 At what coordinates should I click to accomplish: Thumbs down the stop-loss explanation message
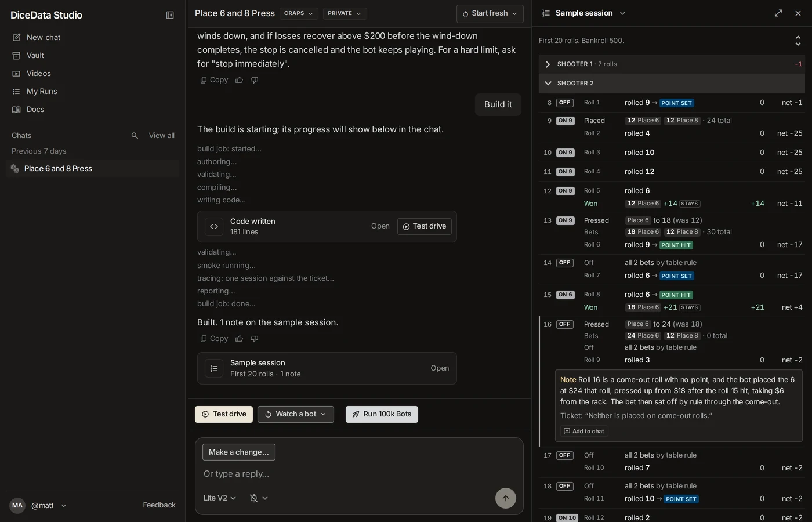[254, 80]
